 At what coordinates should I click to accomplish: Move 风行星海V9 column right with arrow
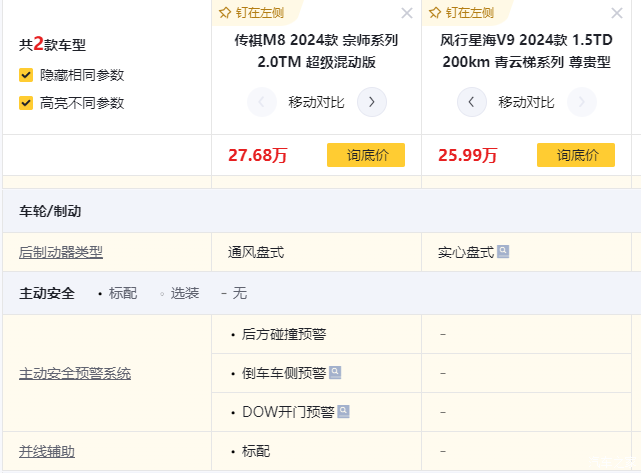pyautogui.click(x=582, y=102)
